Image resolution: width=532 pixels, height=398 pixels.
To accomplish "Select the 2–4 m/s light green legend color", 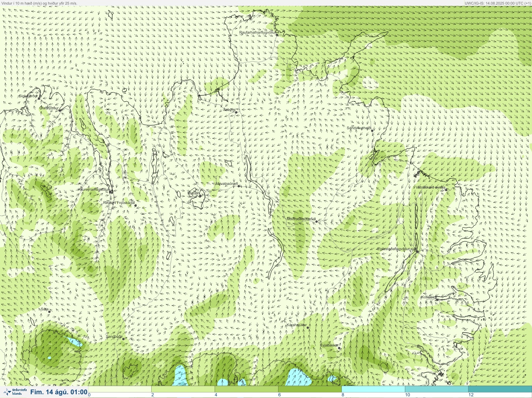I will coord(183,389).
